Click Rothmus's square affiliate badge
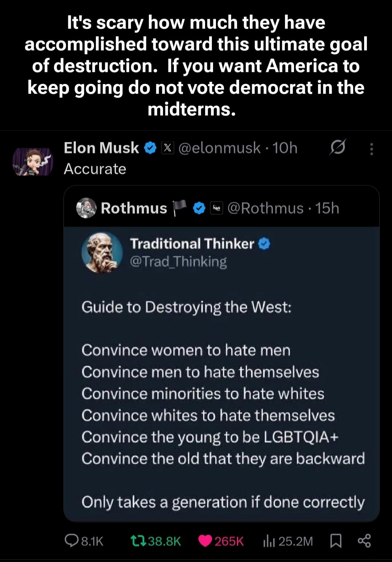Screen dimensions: 392x562 tap(216, 208)
